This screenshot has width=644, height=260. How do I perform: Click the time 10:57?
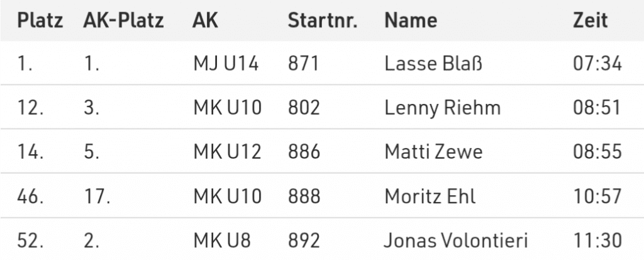(597, 196)
